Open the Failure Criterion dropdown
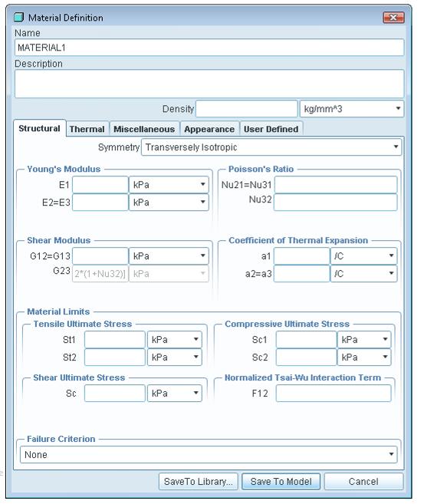The height and width of the screenshot is (504, 421). [x=209, y=455]
